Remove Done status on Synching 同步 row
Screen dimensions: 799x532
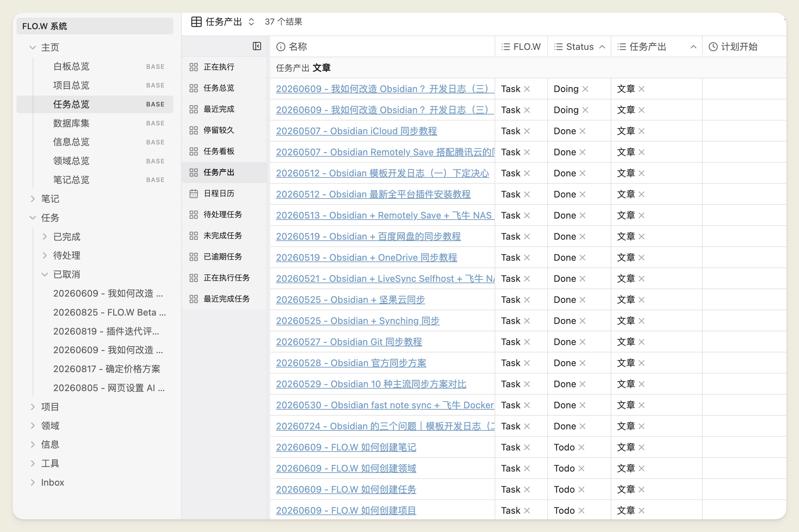582,321
